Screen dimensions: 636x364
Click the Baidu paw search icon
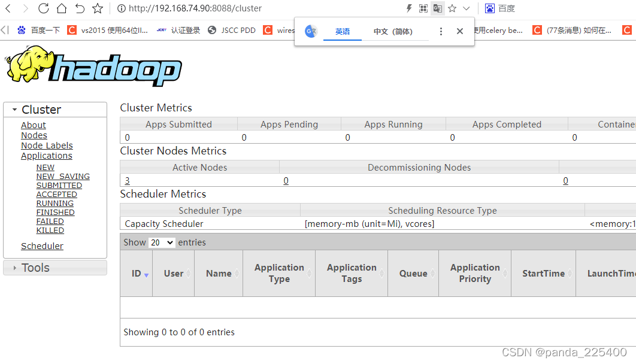click(x=489, y=8)
